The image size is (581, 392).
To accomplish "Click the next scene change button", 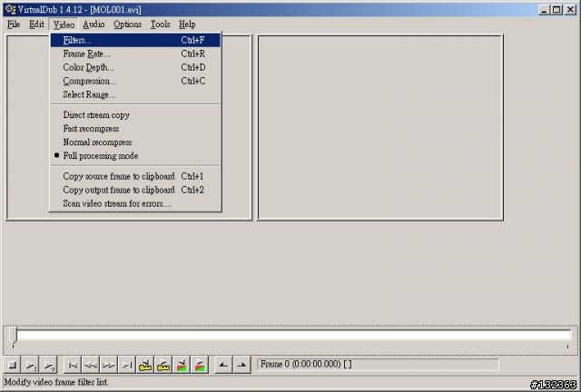I will (200, 365).
